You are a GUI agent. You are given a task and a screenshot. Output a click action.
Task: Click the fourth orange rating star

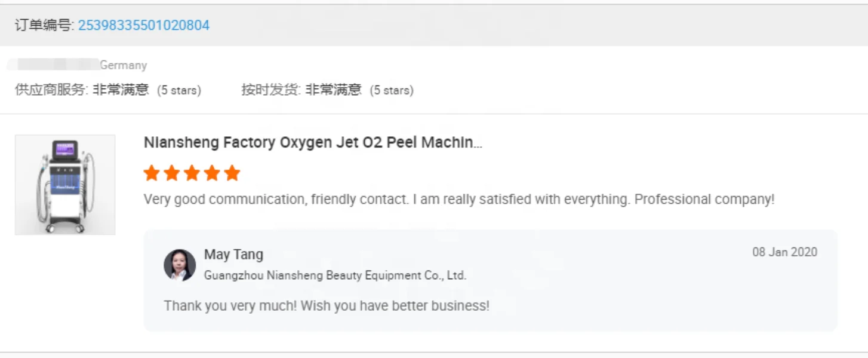point(212,173)
